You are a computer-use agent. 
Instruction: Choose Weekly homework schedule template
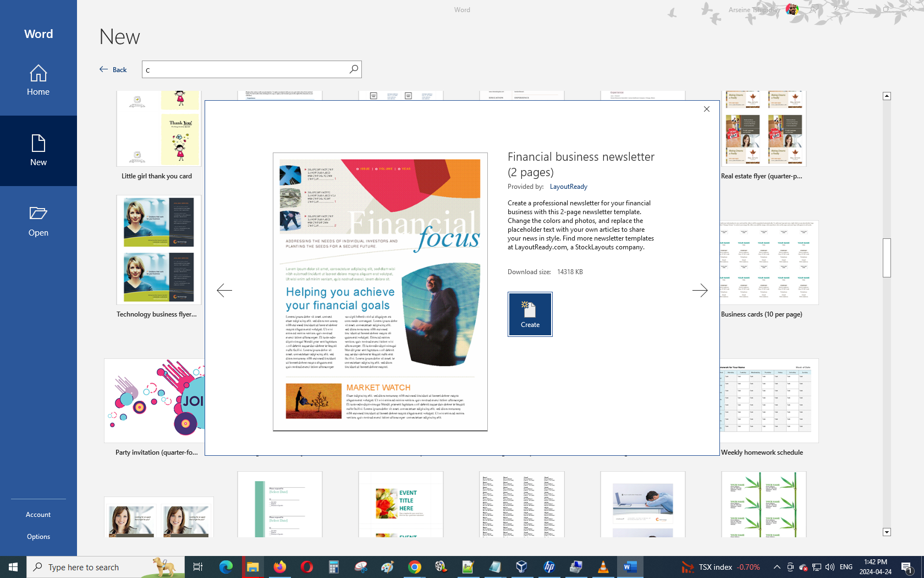coord(769,402)
